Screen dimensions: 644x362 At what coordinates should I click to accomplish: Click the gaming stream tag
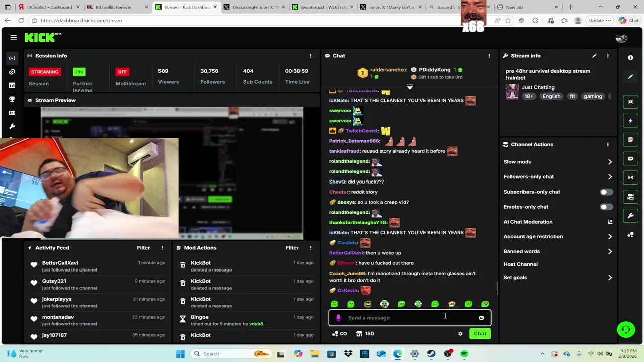pyautogui.click(x=593, y=96)
